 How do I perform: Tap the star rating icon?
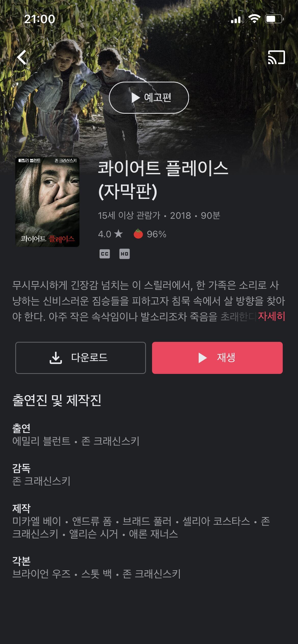coord(118,234)
